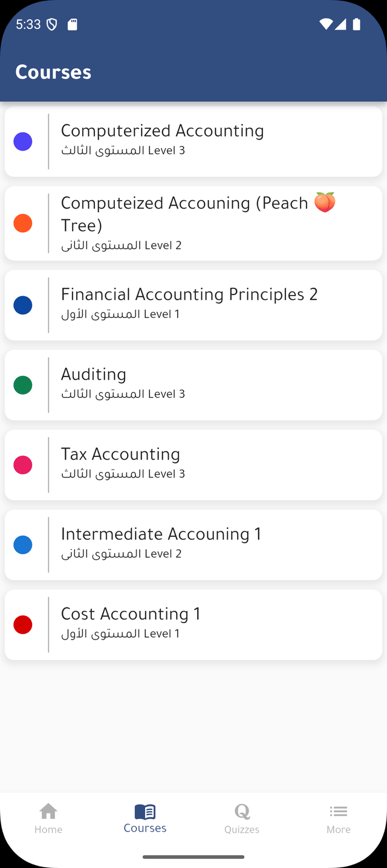Image resolution: width=387 pixels, height=868 pixels.
Task: Open the More list icon
Action: pos(339,811)
